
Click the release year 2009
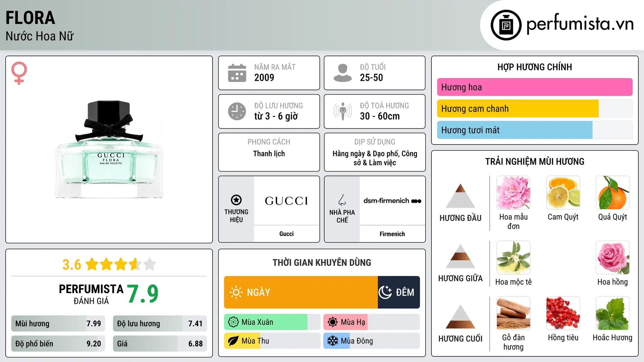264,78
